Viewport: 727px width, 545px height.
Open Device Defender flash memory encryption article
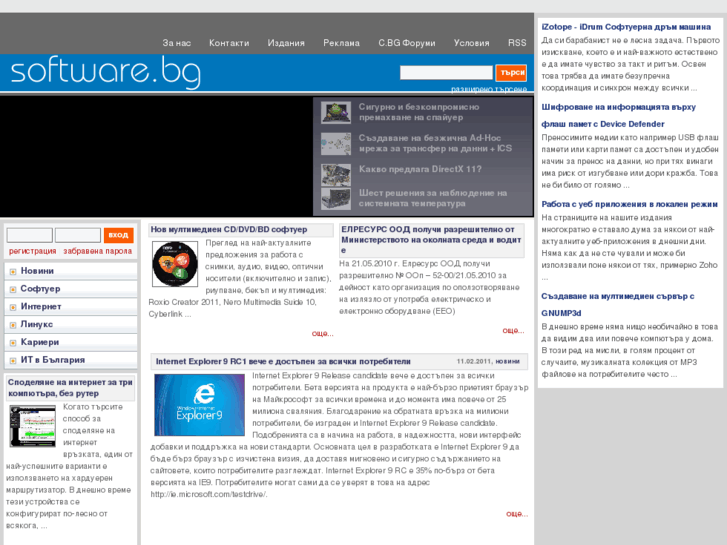click(x=619, y=115)
